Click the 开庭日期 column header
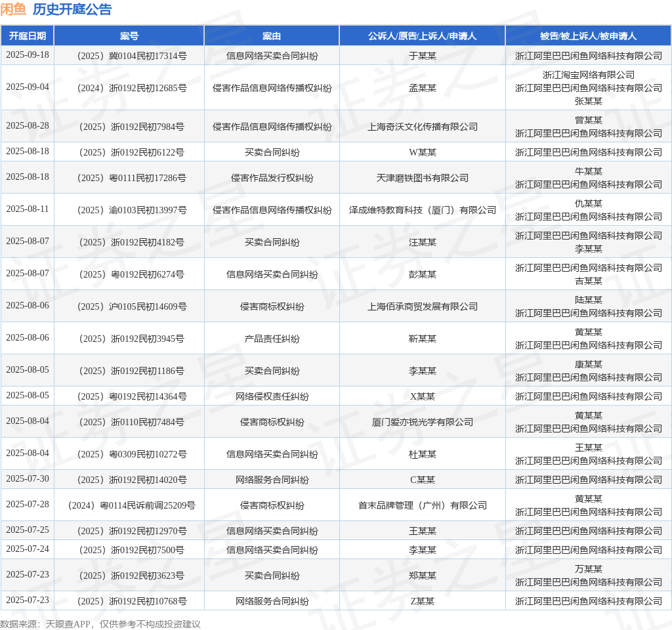672x630 pixels. tap(28, 36)
